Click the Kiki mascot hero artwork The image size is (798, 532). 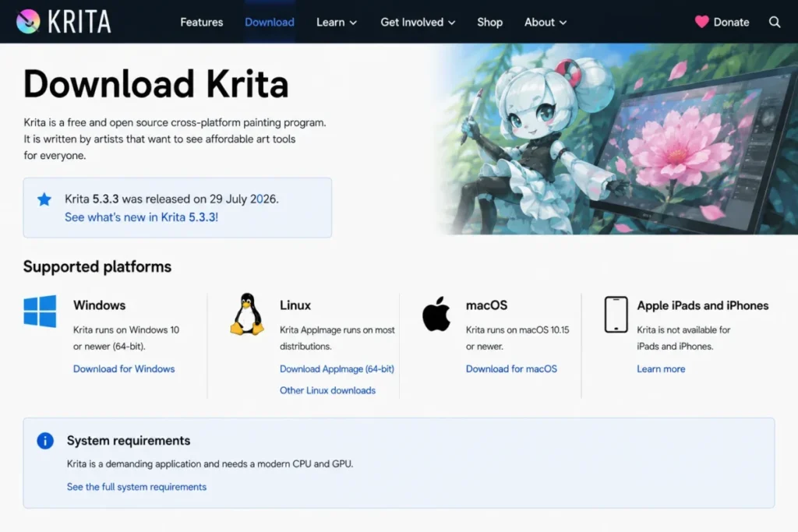[616, 139]
